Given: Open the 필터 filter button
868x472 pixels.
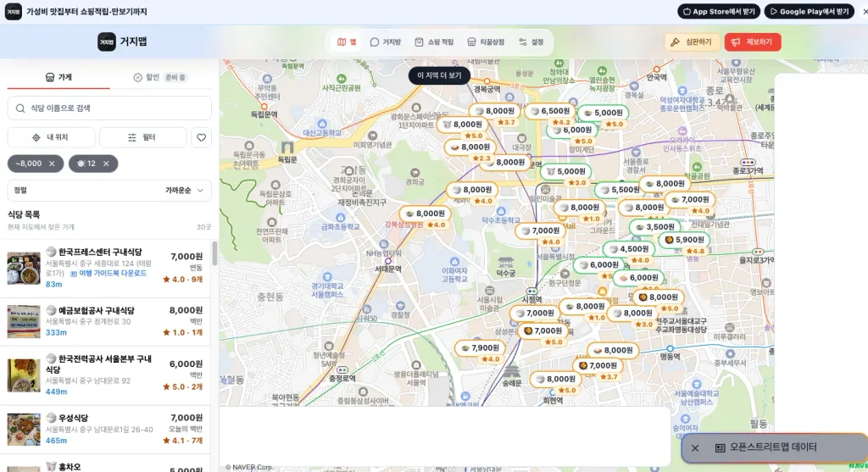Looking at the screenshot, I should pos(142,137).
